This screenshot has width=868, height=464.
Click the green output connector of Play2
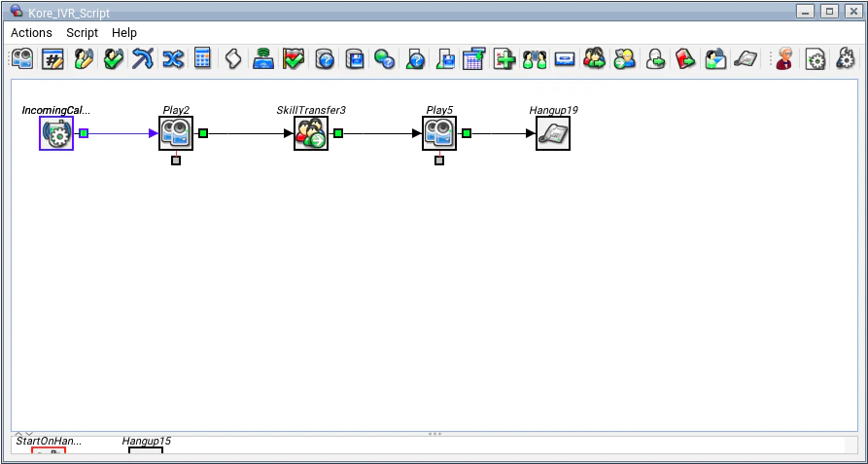[203, 133]
